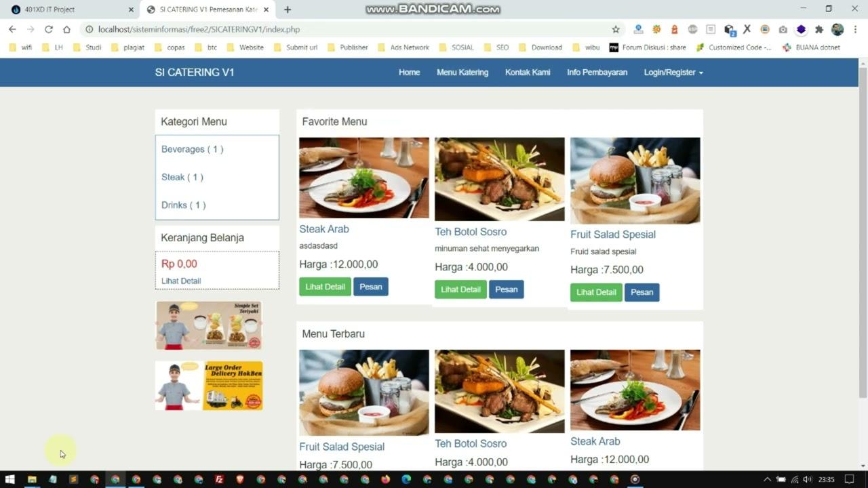Select the Steak category
868x488 pixels.
[x=182, y=177]
